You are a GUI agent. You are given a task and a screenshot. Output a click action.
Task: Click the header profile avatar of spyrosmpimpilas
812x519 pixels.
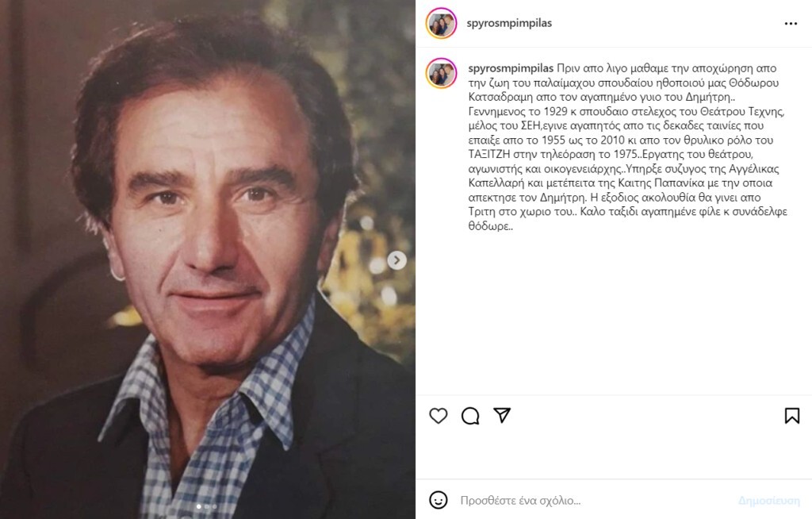click(x=441, y=23)
